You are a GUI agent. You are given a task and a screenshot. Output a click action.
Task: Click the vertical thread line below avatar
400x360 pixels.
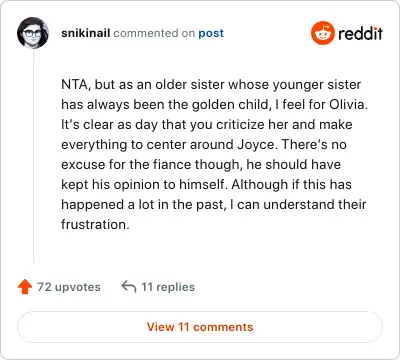(x=34, y=156)
